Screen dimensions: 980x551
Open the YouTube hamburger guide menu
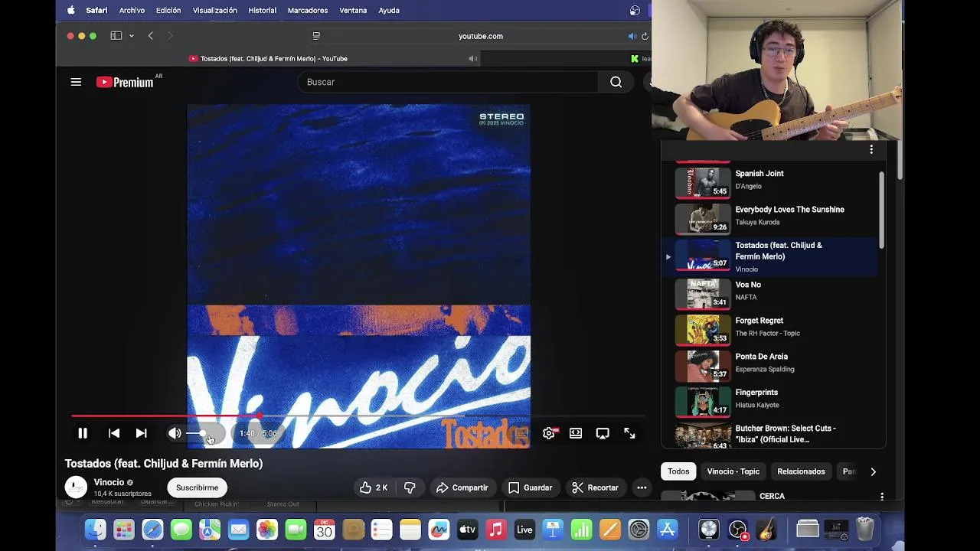point(76,82)
